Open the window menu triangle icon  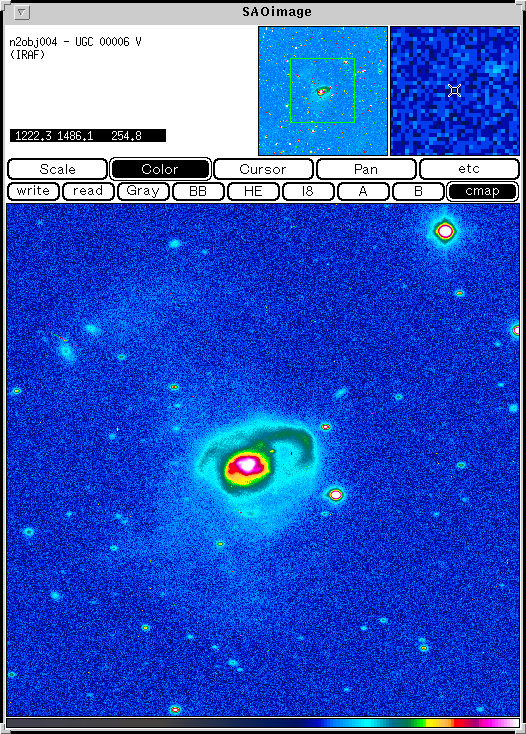coord(22,12)
